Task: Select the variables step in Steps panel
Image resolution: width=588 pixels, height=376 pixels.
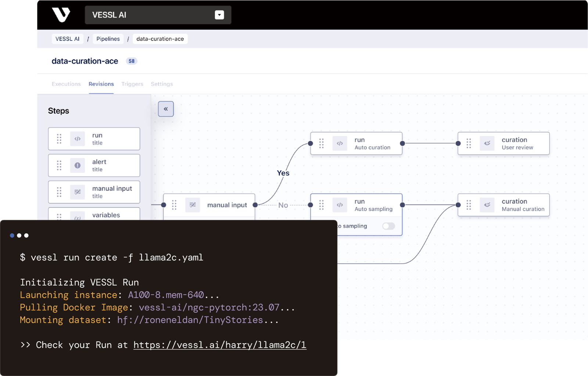Action: point(94,214)
